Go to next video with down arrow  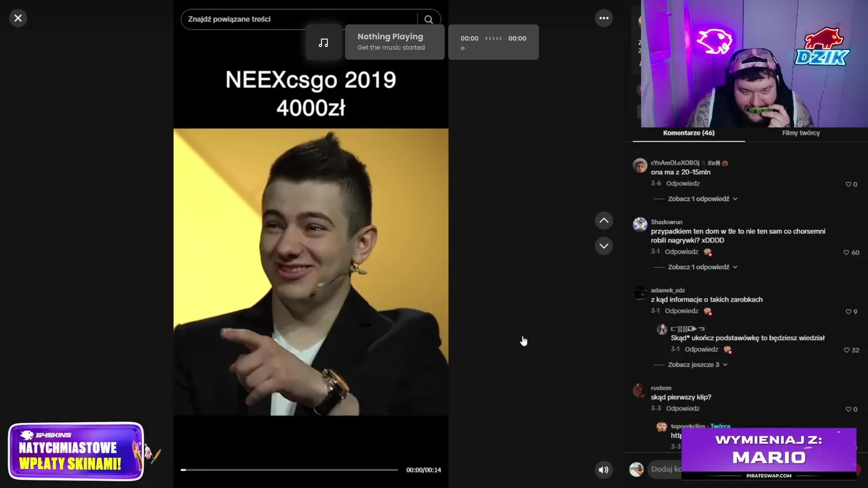[x=604, y=246]
